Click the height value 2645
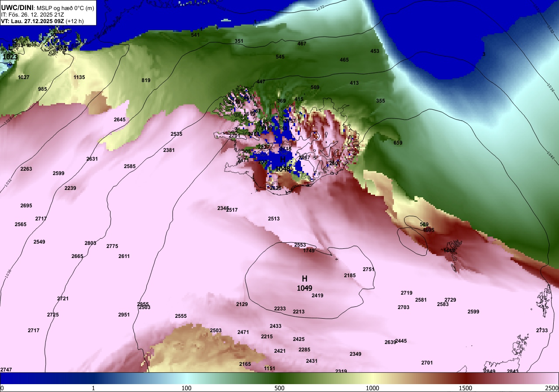Viewport: 559px width, 392px height. coord(120,120)
